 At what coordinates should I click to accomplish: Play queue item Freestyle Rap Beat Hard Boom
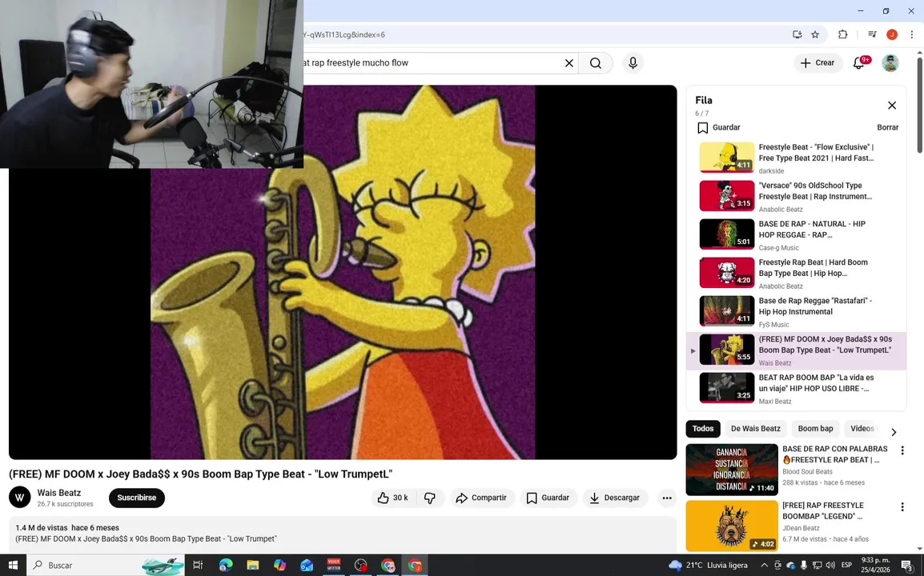[796, 273]
